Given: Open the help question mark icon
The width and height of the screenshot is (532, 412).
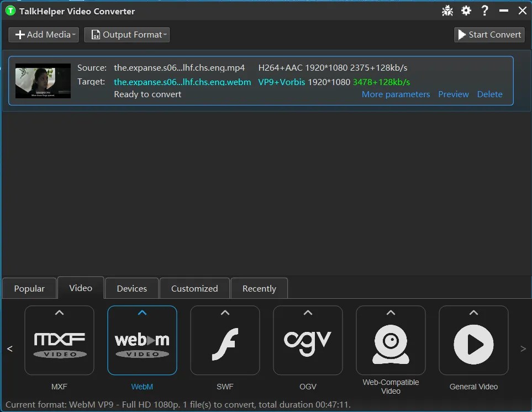Looking at the screenshot, I should coord(484,10).
